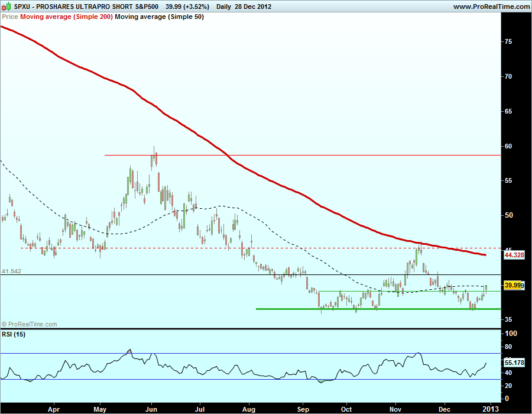Screen dimensions: 532x414
Task: Click the candlestick chart icon beside SPXU
Action: 7,6
